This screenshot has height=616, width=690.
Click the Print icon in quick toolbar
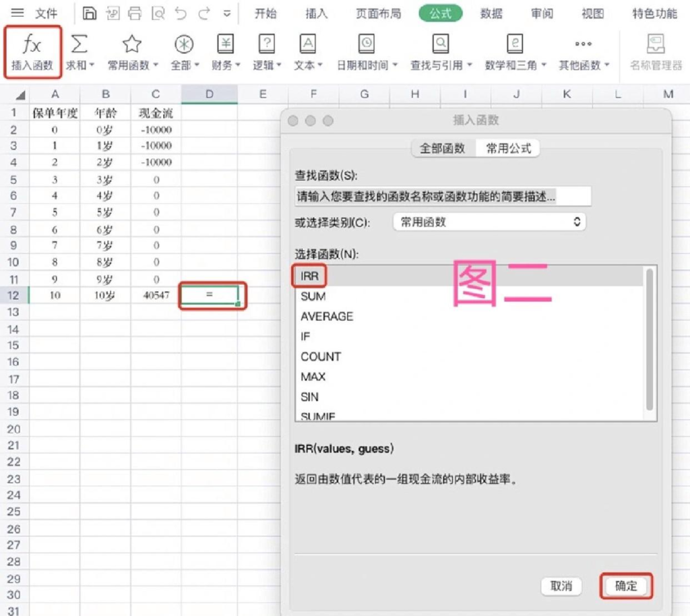pyautogui.click(x=135, y=13)
